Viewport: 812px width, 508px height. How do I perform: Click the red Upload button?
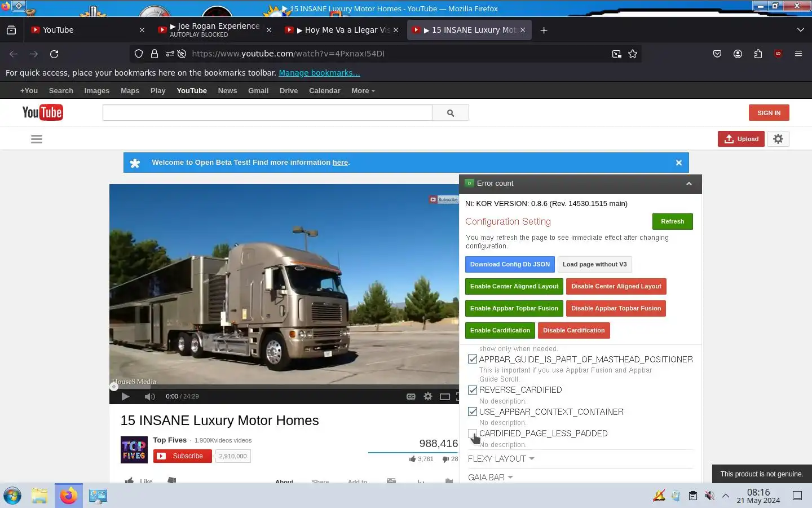[x=741, y=139]
